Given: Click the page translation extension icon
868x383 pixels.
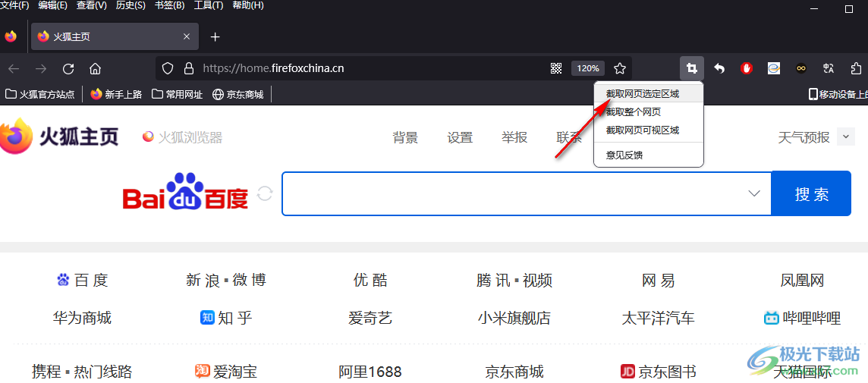Looking at the screenshot, I should coord(828,68).
